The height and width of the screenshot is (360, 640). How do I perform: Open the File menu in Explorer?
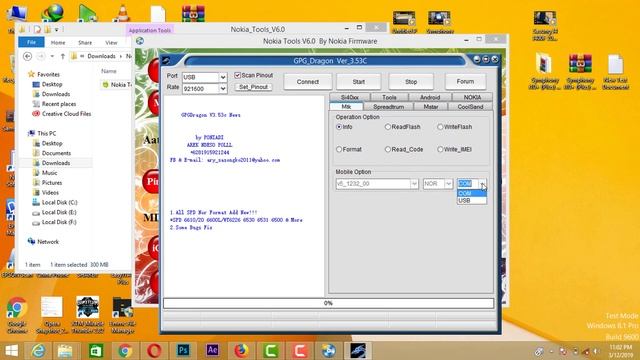tap(31, 42)
